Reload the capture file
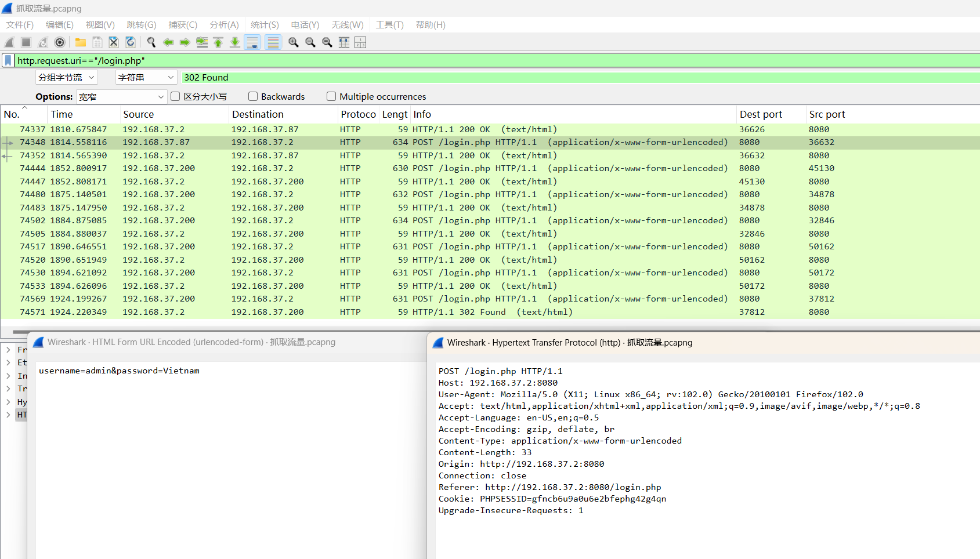The width and height of the screenshot is (980, 559). (131, 42)
